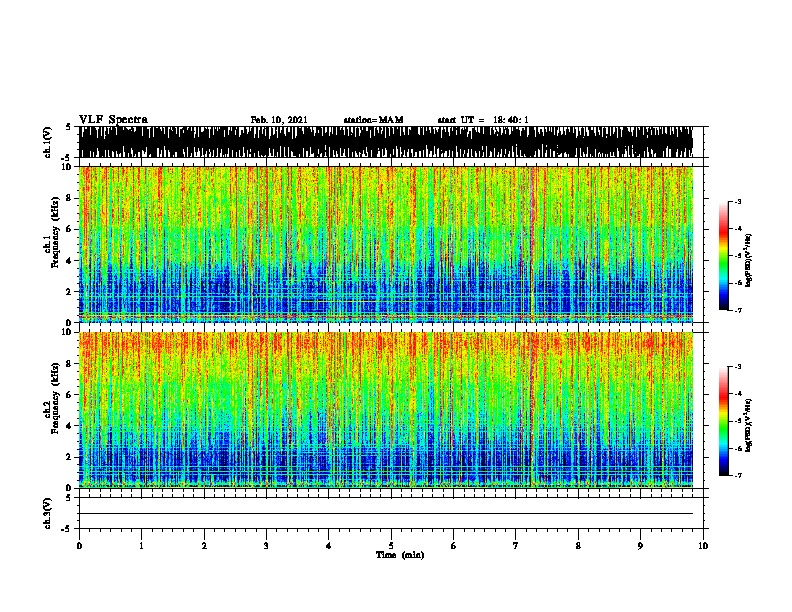Click the ch.1 black waveform panel

click(385, 142)
